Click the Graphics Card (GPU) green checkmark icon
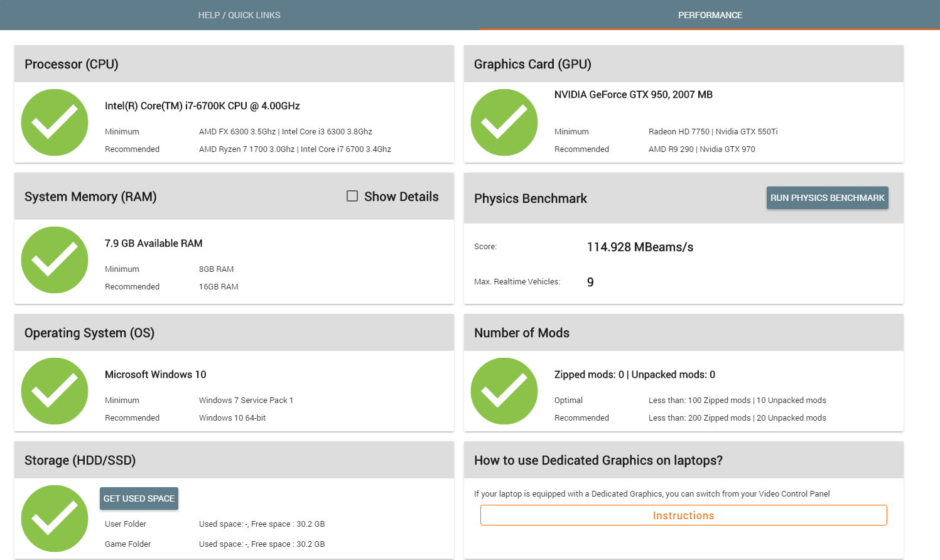This screenshot has height=560, width=940. pyautogui.click(x=504, y=122)
